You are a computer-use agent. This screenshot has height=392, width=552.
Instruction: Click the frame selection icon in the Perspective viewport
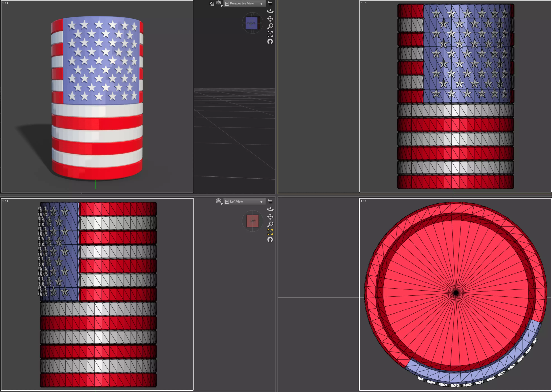270,34
